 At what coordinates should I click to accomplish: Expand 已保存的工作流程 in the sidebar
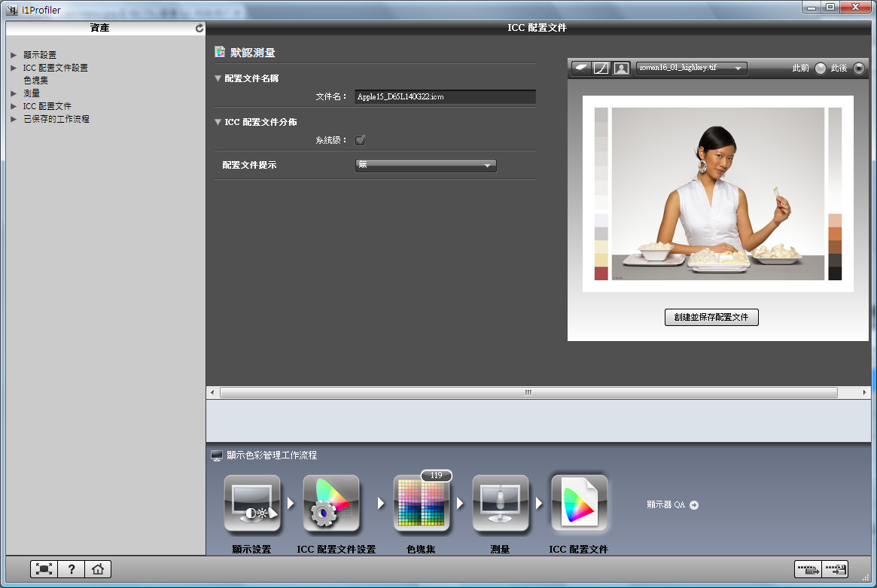(x=14, y=119)
